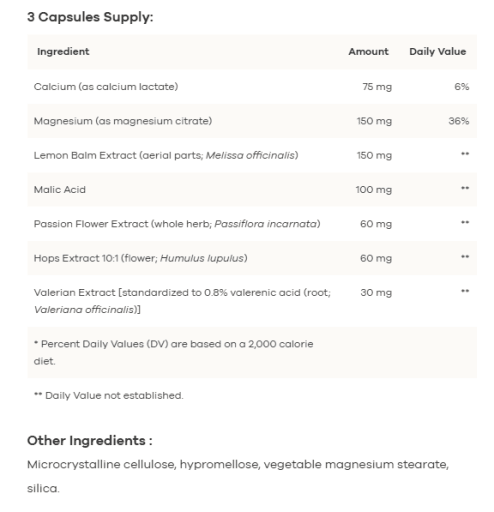Click the 6% daily value cell

[462, 87]
